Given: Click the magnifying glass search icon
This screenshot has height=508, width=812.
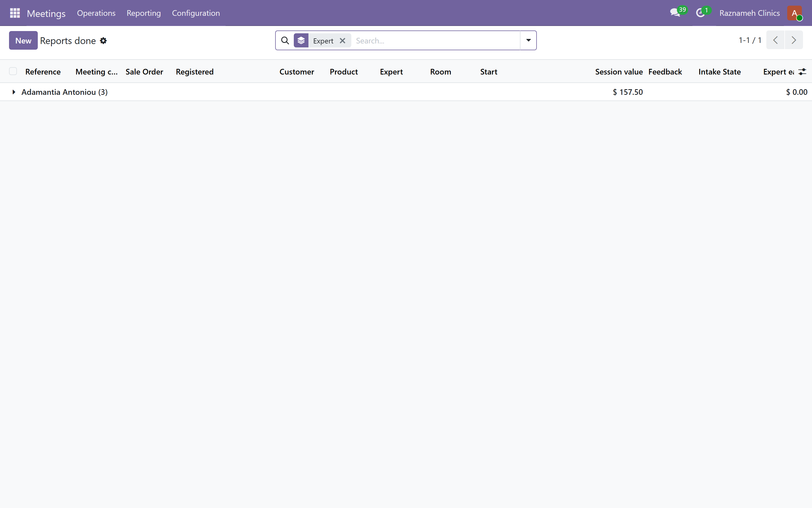Looking at the screenshot, I should pyautogui.click(x=285, y=41).
